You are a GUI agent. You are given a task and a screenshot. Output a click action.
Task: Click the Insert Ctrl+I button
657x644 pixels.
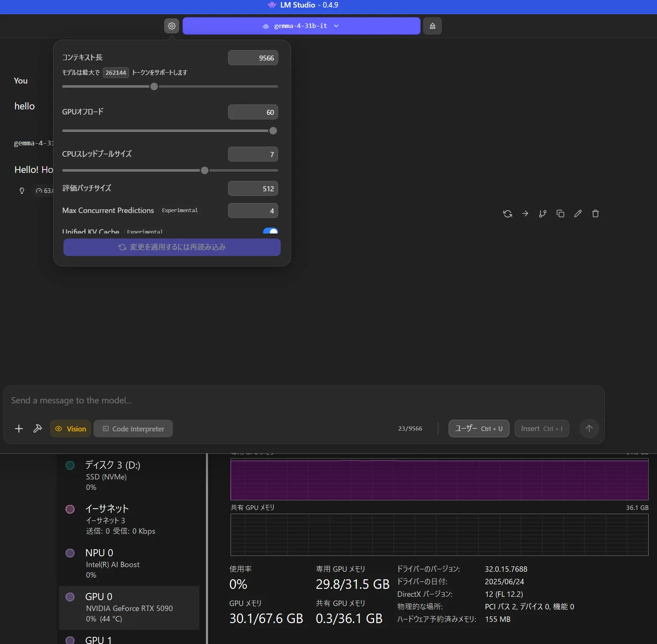[x=541, y=428]
